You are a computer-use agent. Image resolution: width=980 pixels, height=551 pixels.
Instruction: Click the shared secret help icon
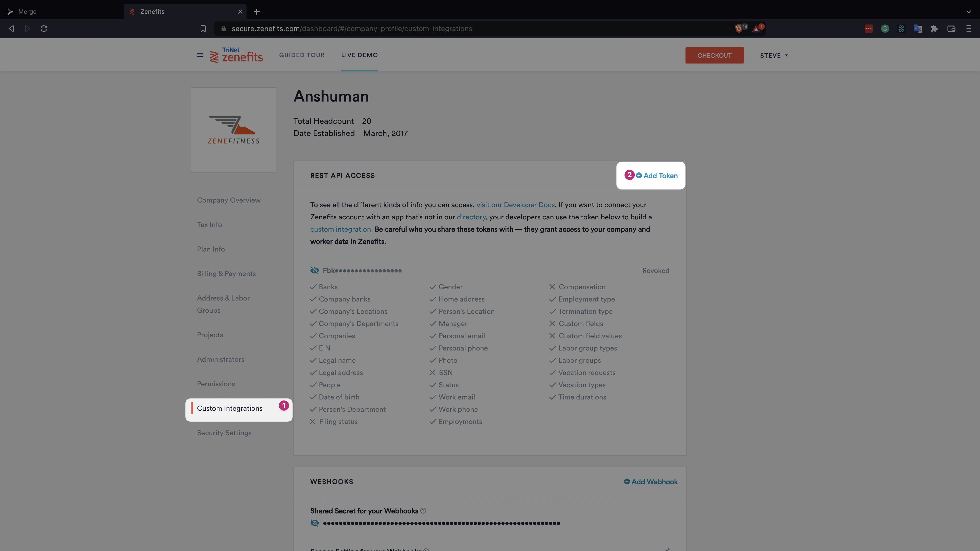(x=423, y=511)
